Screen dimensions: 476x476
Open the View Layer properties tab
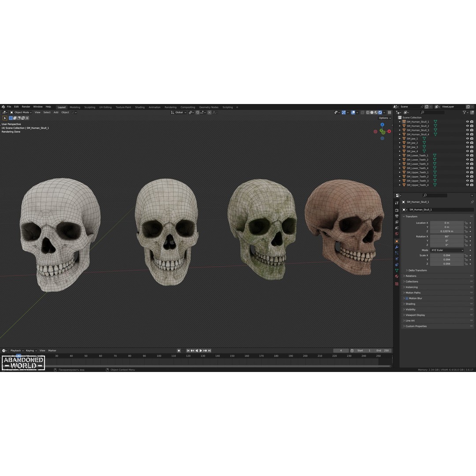pyautogui.click(x=397, y=222)
